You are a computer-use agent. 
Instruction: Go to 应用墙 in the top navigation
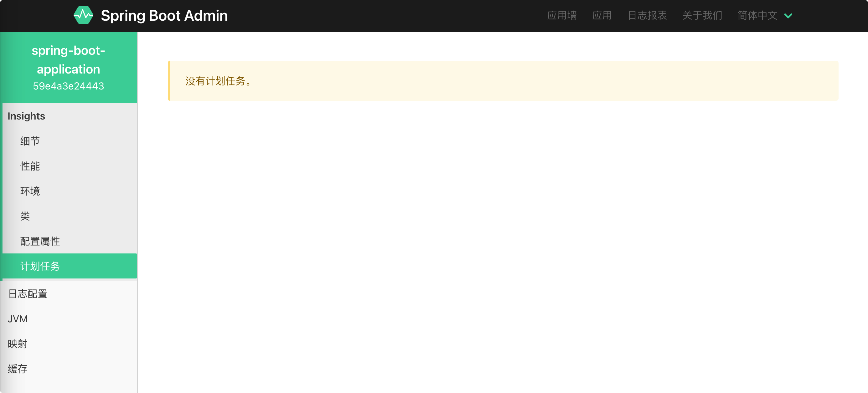[562, 16]
